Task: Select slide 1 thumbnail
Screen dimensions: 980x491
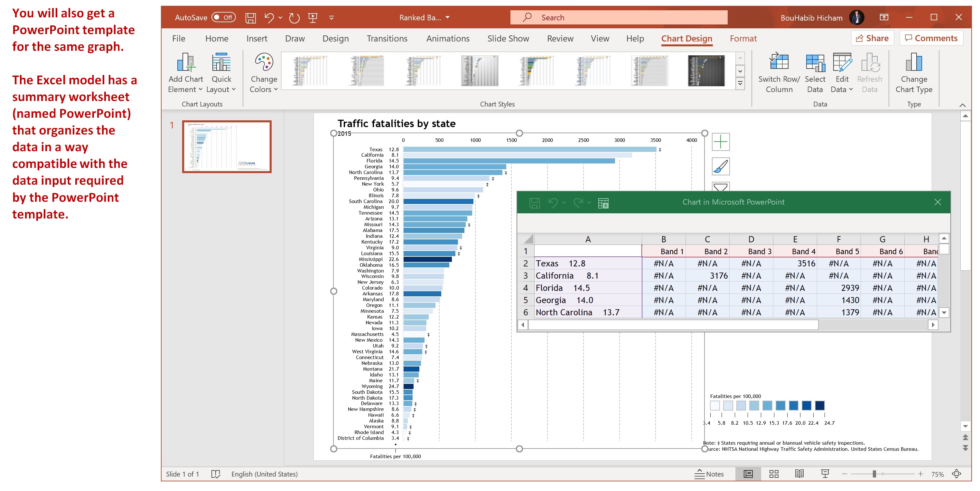Action: (227, 146)
